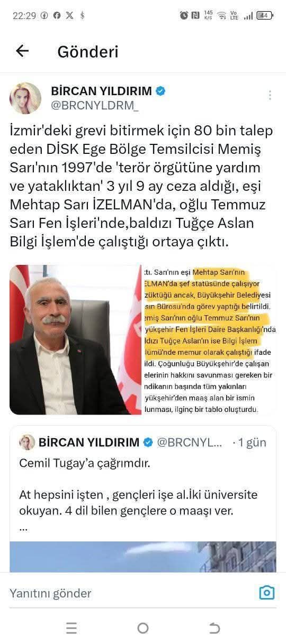The width and height of the screenshot is (286, 644).
Task: Tap the camera icon in reply bar
Action: pyautogui.click(x=267, y=592)
